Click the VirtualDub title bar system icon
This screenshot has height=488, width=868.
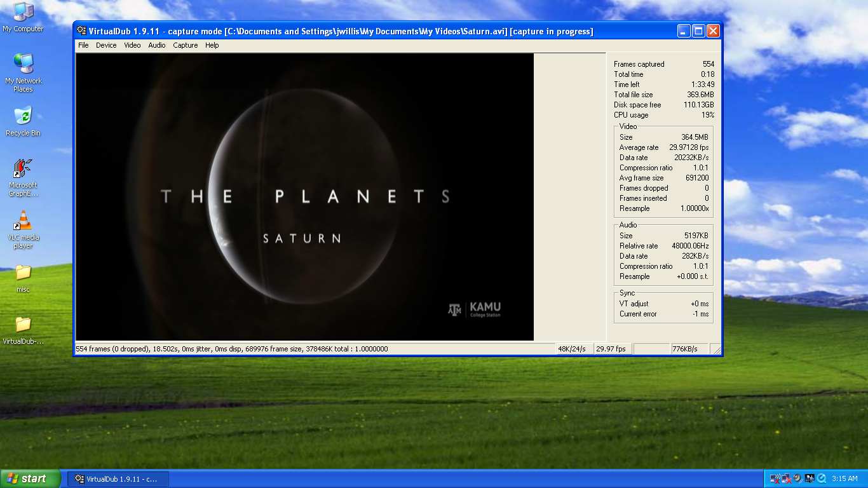[81, 31]
